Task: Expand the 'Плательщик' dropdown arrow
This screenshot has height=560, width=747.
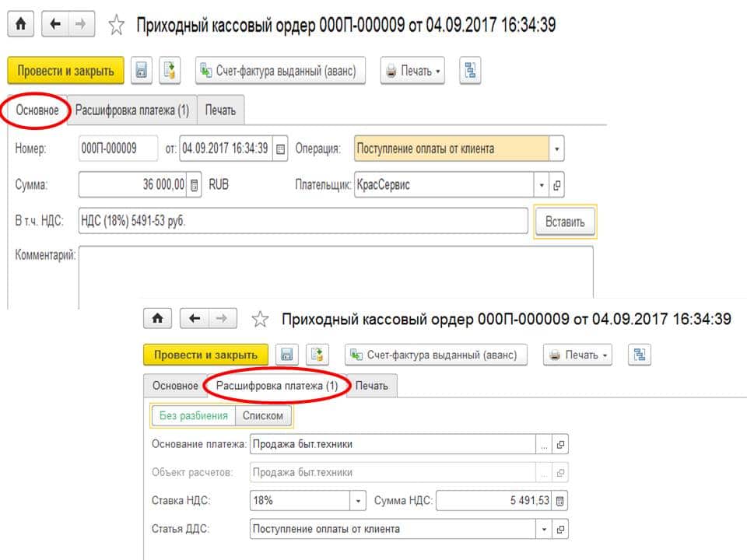Action: [x=542, y=185]
